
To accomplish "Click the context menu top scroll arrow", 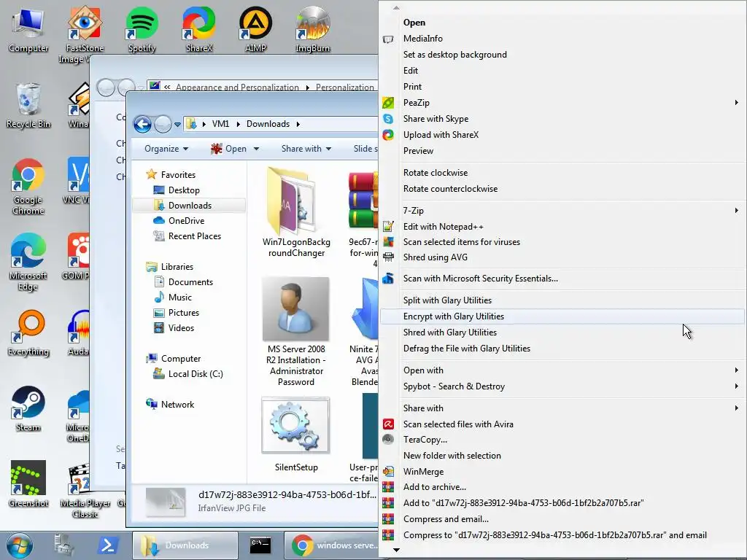I will click(x=396, y=7).
